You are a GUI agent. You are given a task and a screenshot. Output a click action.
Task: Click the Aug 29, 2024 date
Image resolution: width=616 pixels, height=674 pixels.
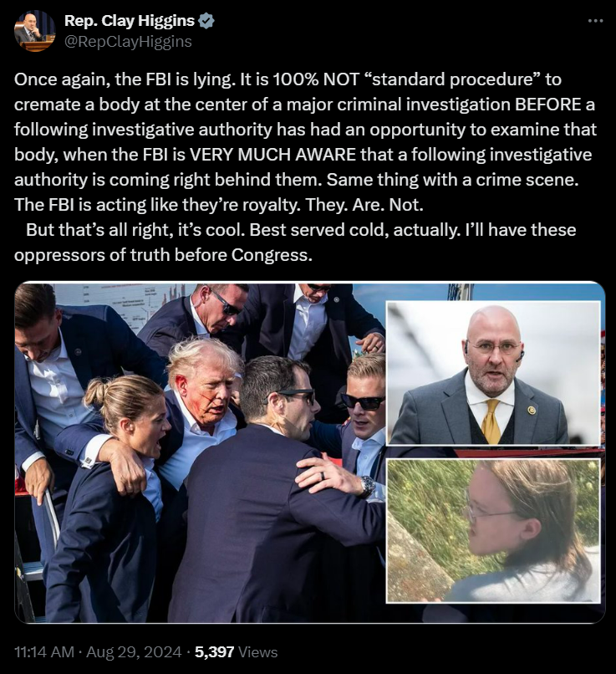(x=134, y=651)
